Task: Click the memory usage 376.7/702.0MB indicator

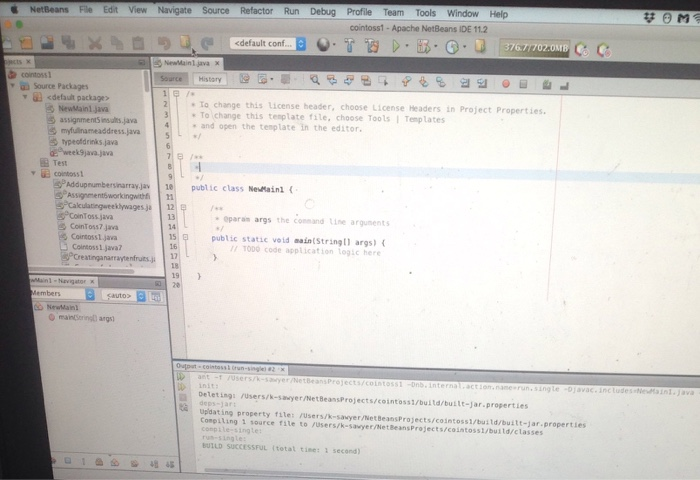Action: click(x=534, y=48)
